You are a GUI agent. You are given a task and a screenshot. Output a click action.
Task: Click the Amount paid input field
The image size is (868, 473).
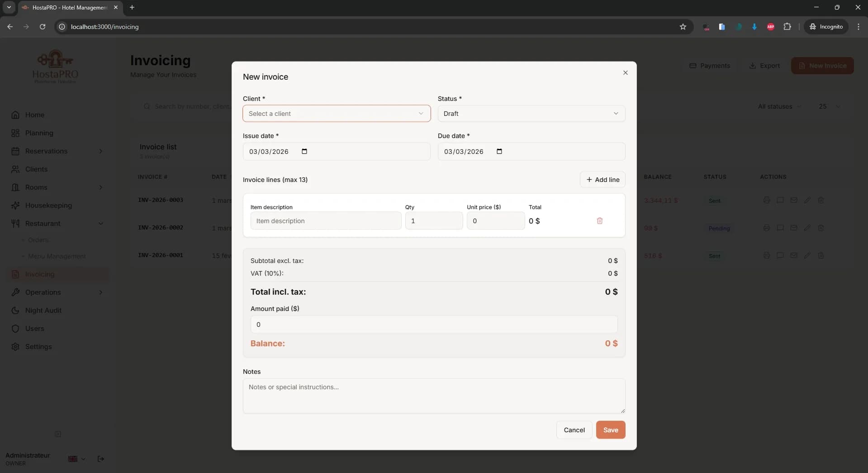click(433, 324)
